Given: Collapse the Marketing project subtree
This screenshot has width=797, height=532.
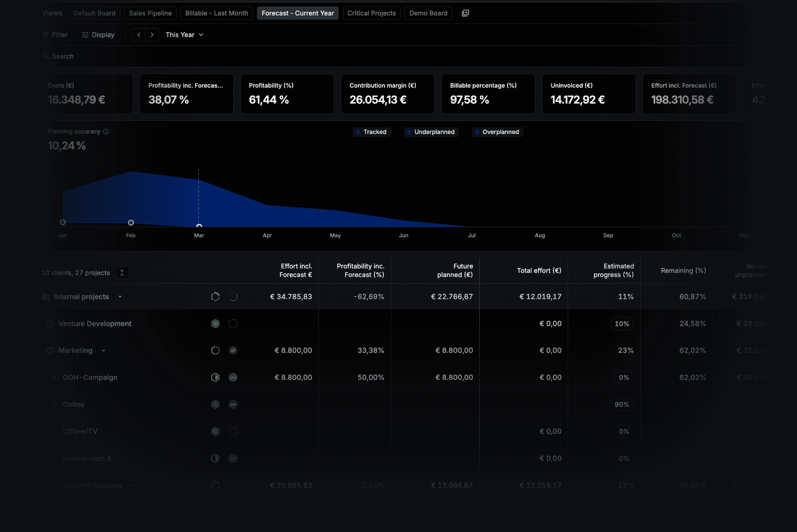Looking at the screenshot, I should coord(103,350).
